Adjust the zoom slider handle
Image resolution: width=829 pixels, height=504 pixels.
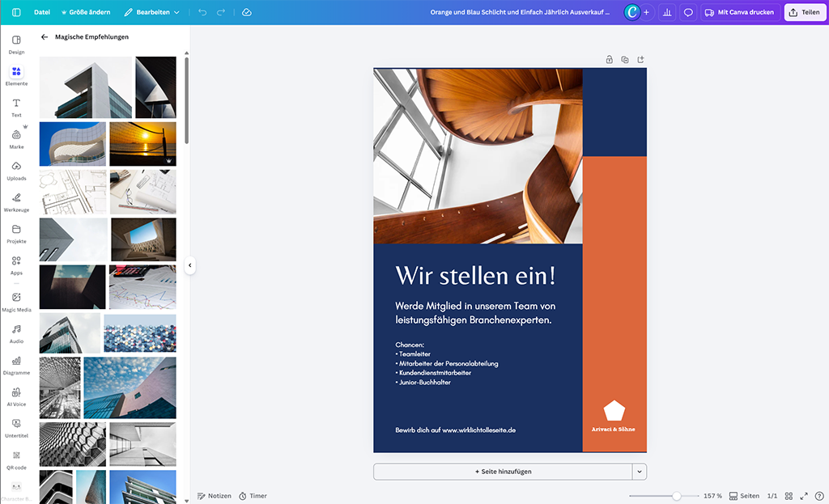(x=676, y=496)
